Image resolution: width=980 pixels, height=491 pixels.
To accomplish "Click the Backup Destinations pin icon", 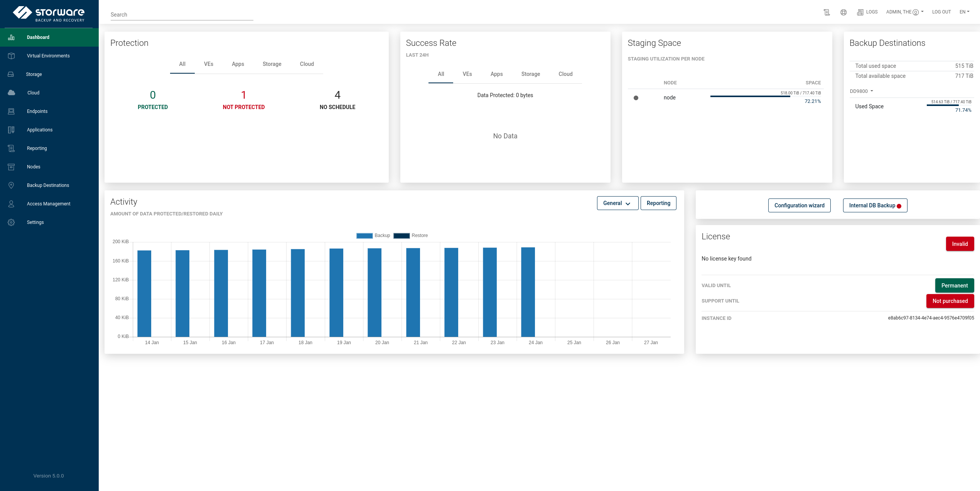I will tap(11, 185).
